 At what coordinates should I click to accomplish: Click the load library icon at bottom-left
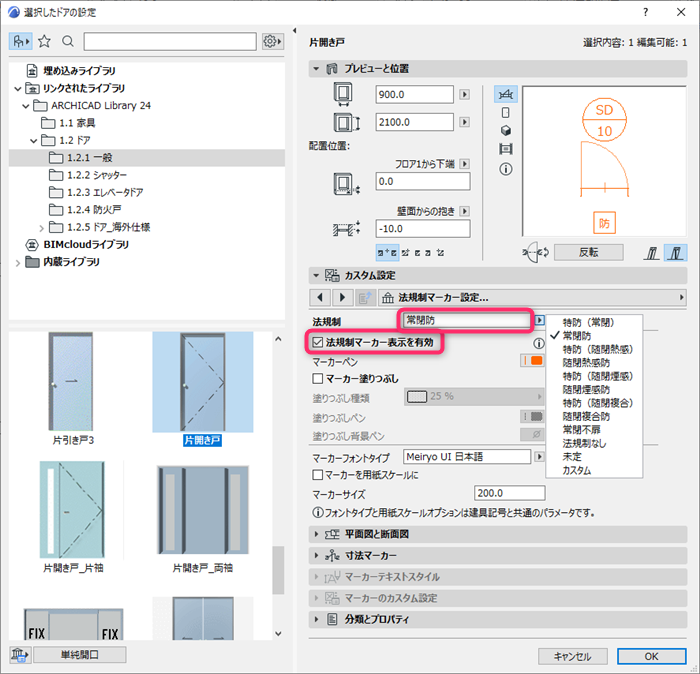pos(20,655)
